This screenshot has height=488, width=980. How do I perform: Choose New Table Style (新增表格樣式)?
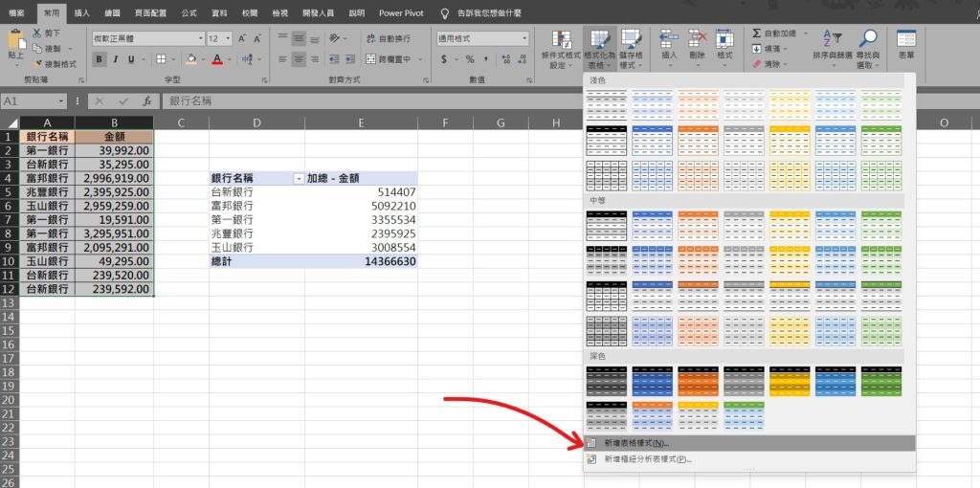(x=749, y=443)
